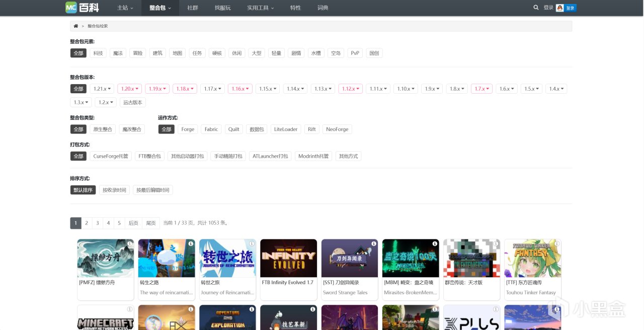The width and height of the screenshot is (644, 330).
Task: Open the search magnifier icon
Action: click(536, 8)
